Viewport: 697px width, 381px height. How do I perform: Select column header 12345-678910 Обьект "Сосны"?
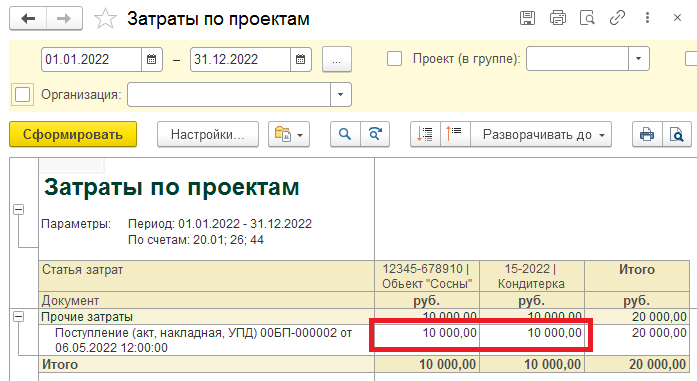point(427,276)
